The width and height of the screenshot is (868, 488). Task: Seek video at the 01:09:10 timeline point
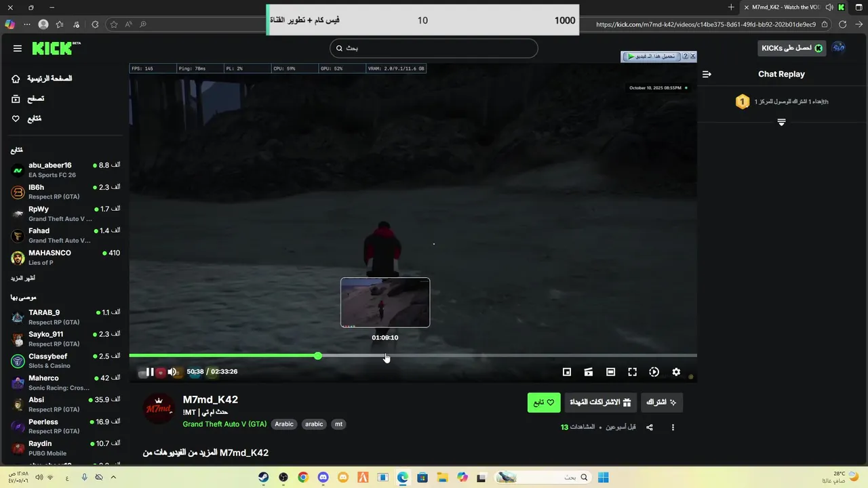click(385, 355)
